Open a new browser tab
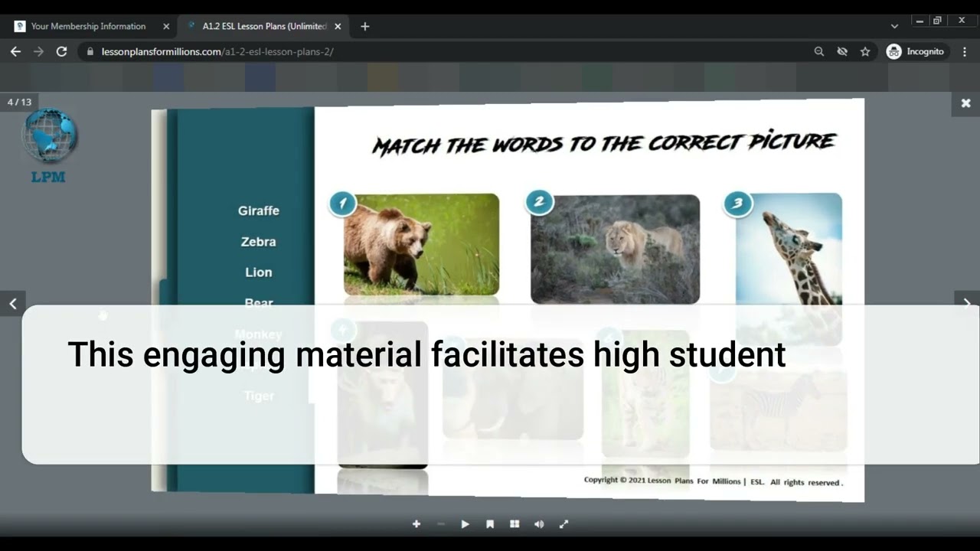Screen dimensions: 980x551 pyautogui.click(x=364, y=26)
